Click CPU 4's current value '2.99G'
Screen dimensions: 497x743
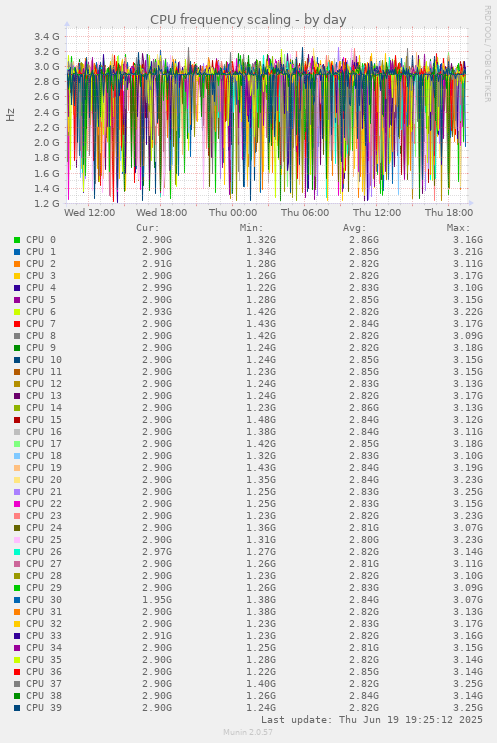(157, 288)
